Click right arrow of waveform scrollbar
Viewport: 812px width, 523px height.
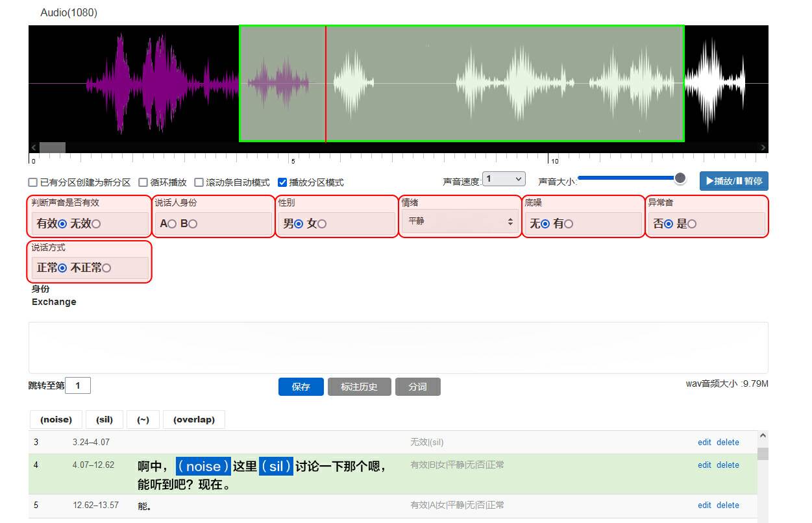pos(763,148)
